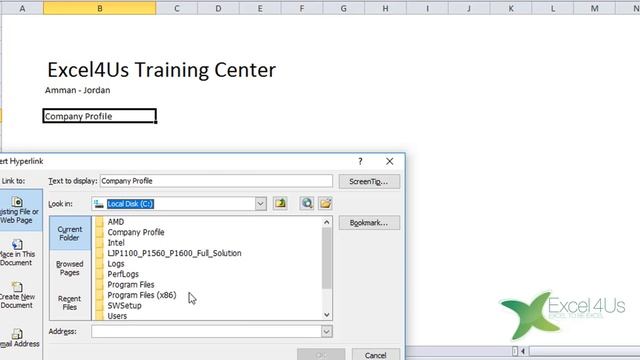
Task: Select Place in This Document option
Action: click(17, 253)
